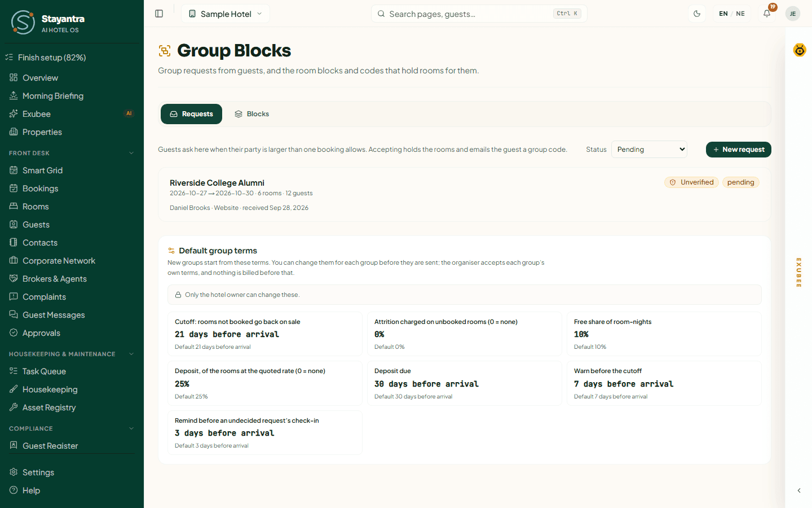Switch language to EN
Screen dimensions: 812x508
coord(723,14)
